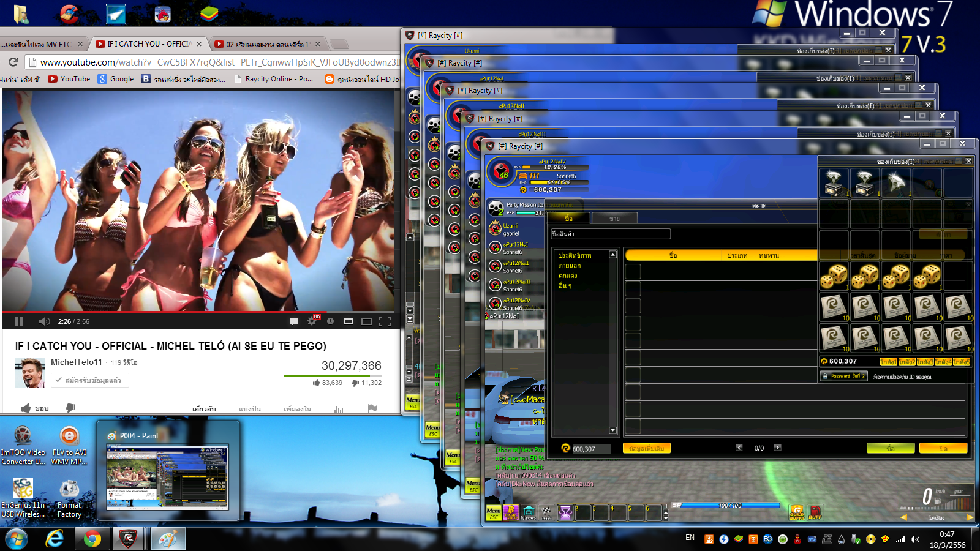Image resolution: width=980 pixels, height=551 pixels.
Task: Click the green ซื้อ buy button
Action: (891, 448)
